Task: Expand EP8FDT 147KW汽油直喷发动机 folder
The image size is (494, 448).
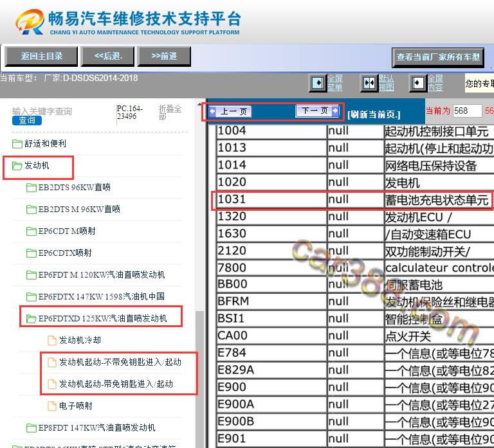Action: (x=96, y=427)
